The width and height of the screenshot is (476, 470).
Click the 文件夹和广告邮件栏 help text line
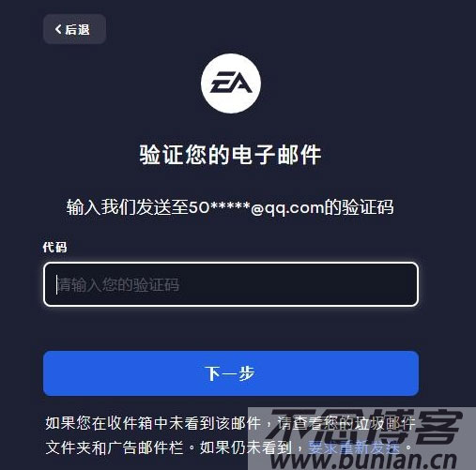[115, 447]
